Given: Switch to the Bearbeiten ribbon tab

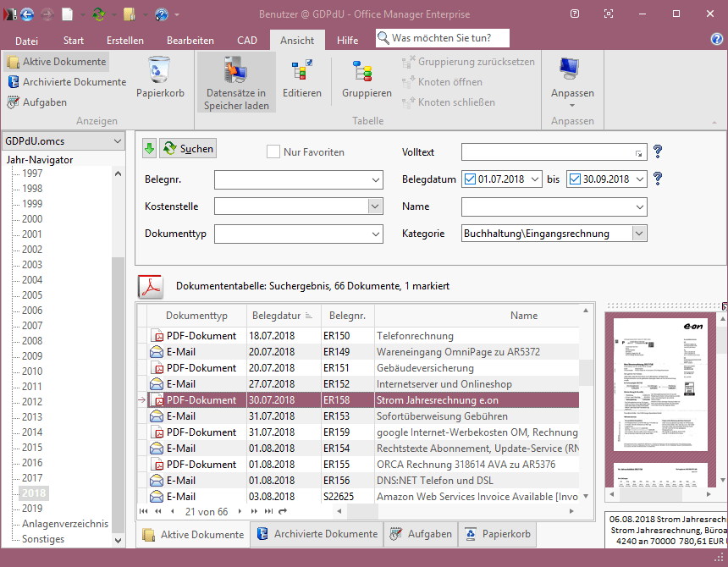Looking at the screenshot, I should pyautogui.click(x=190, y=41).
